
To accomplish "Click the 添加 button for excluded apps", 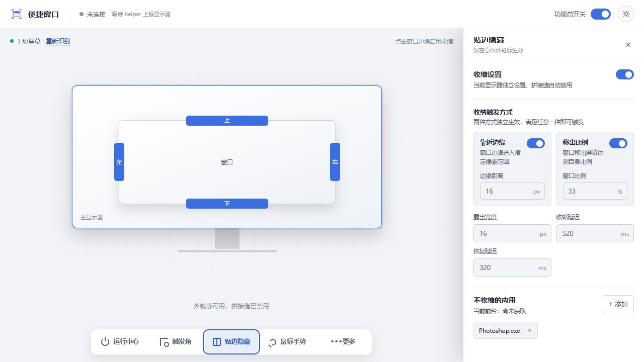I will point(618,304).
